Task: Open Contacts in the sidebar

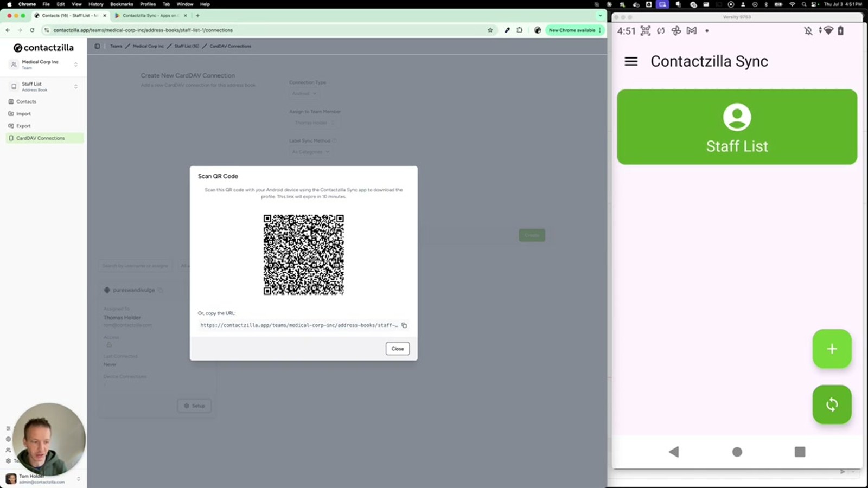Action: (x=43, y=101)
